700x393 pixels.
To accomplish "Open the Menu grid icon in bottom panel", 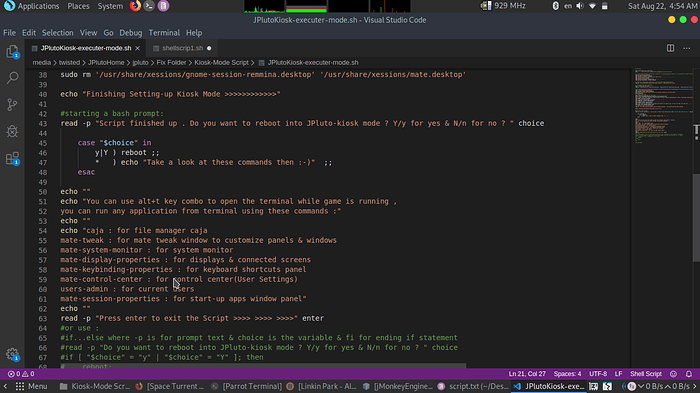I will click(20, 386).
